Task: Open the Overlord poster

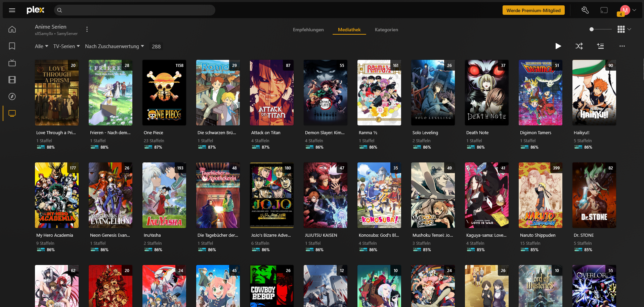Action: pyautogui.click(x=594, y=286)
